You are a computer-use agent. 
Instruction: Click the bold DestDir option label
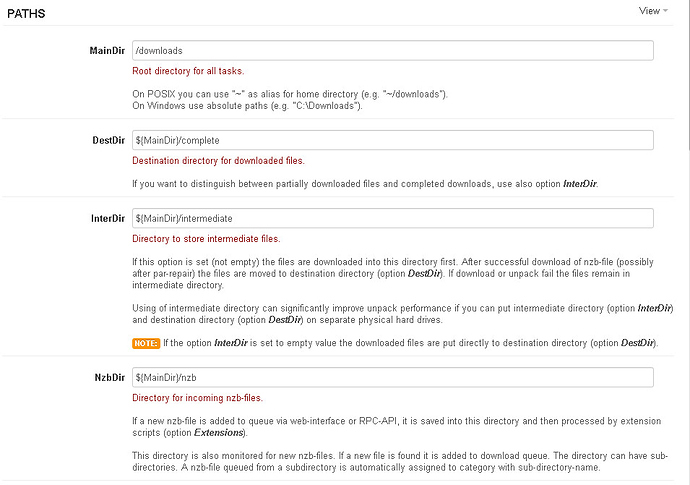tap(107, 141)
